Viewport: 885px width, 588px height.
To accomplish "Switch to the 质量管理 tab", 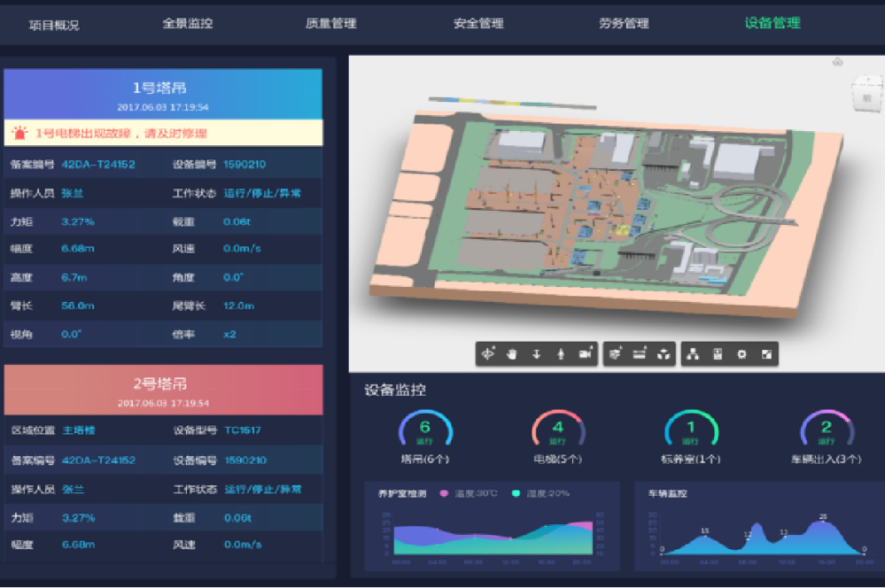I will (330, 24).
